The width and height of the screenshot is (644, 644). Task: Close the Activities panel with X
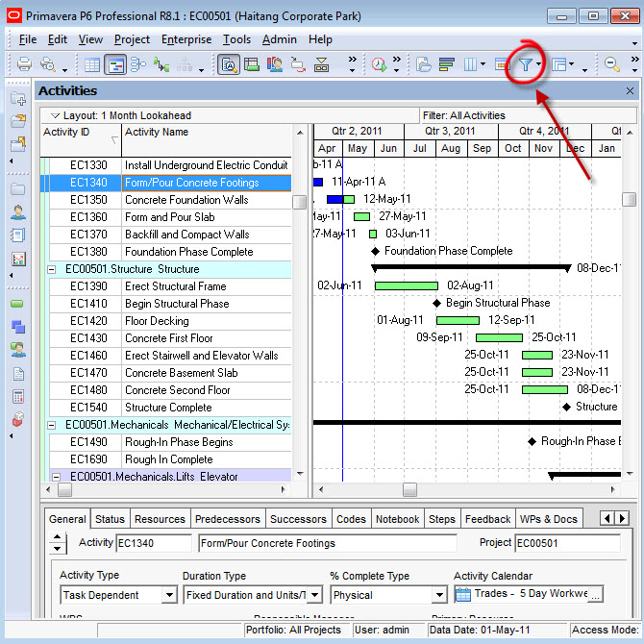click(x=630, y=91)
